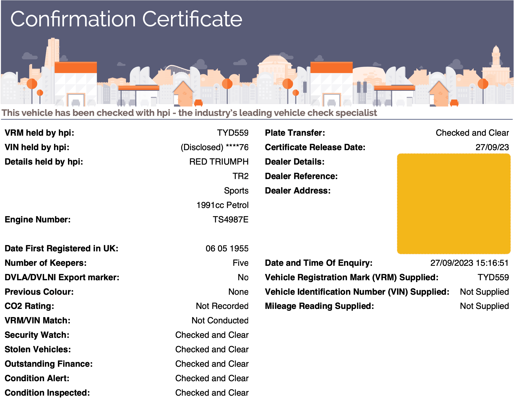Click the export marker value No

[x=243, y=277]
